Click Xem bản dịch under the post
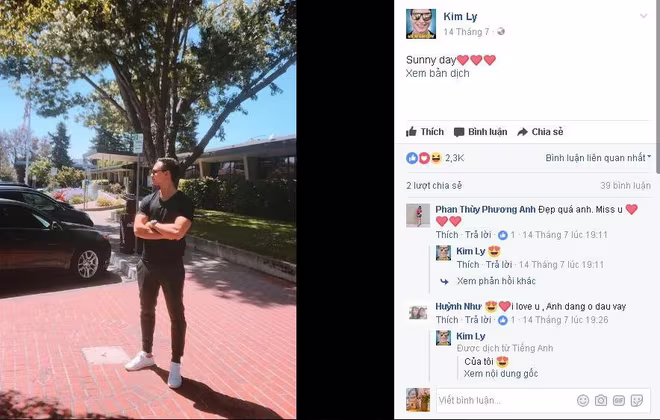The image size is (660, 420). point(437,73)
